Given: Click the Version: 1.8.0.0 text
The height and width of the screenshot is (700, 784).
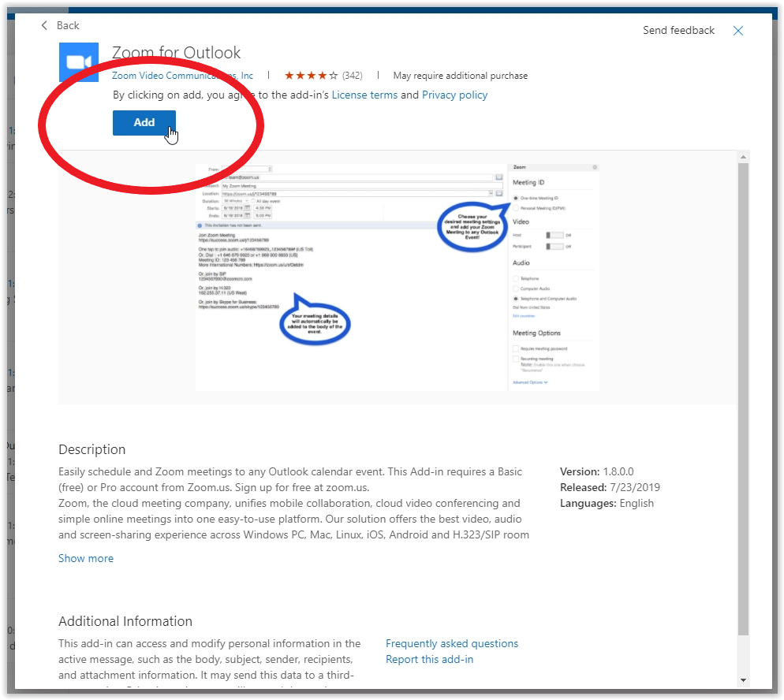Looking at the screenshot, I should pyautogui.click(x=596, y=471).
